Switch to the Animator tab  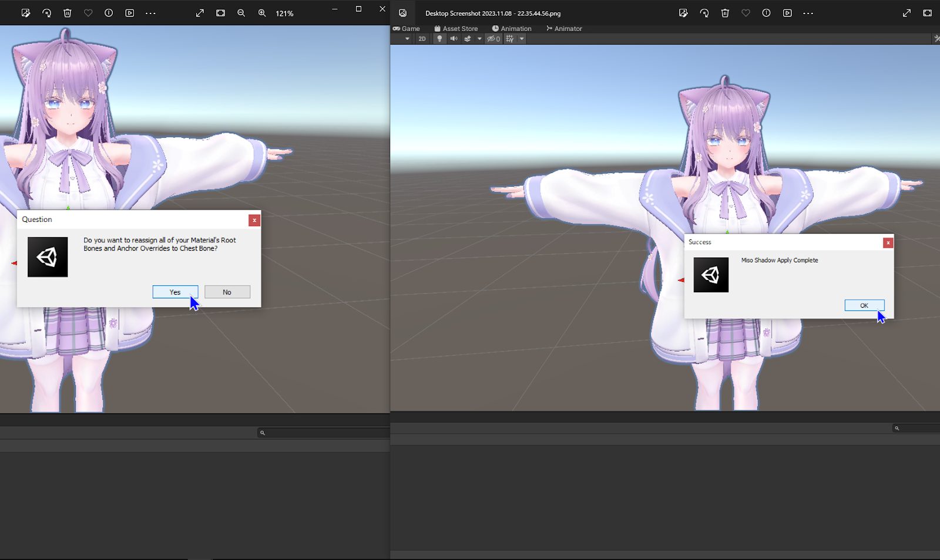[x=567, y=28]
